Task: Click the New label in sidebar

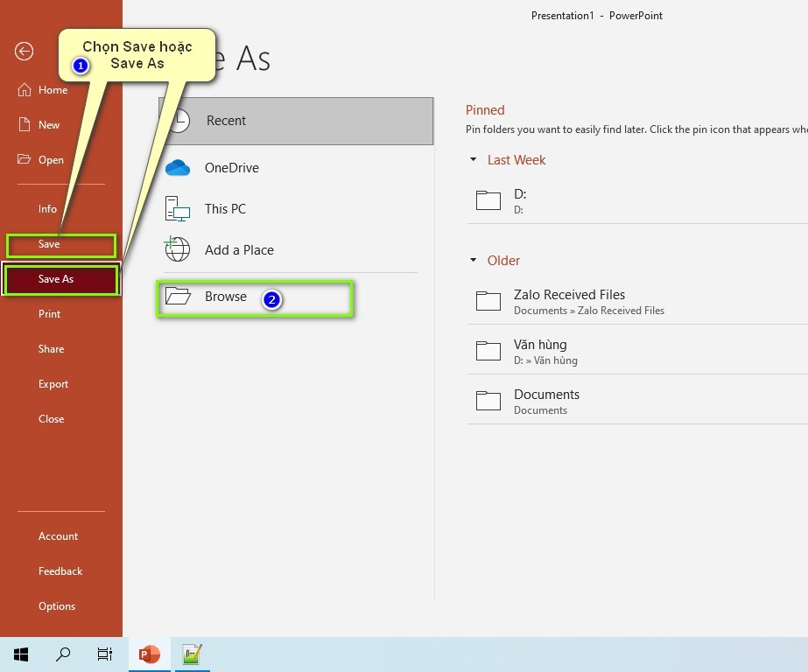Action: point(49,125)
